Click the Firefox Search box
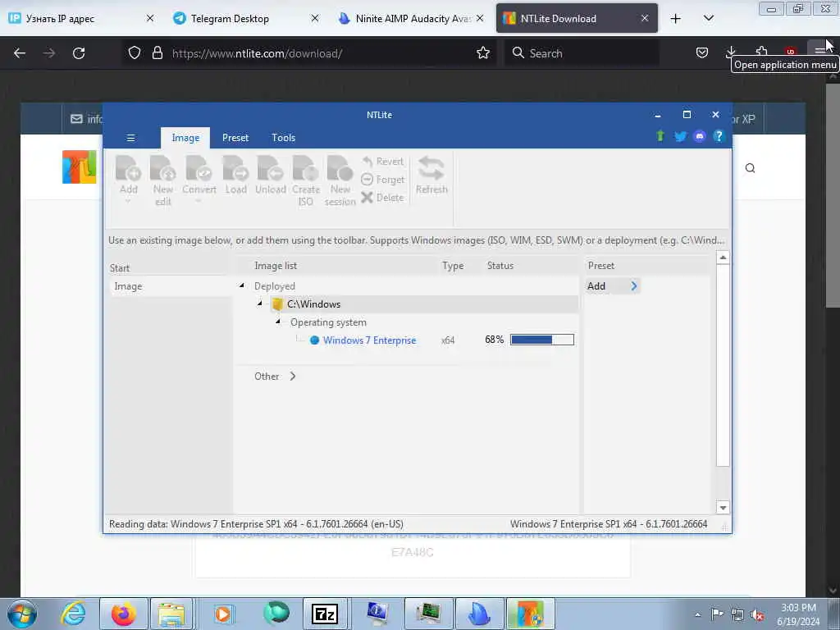 pyautogui.click(x=582, y=53)
